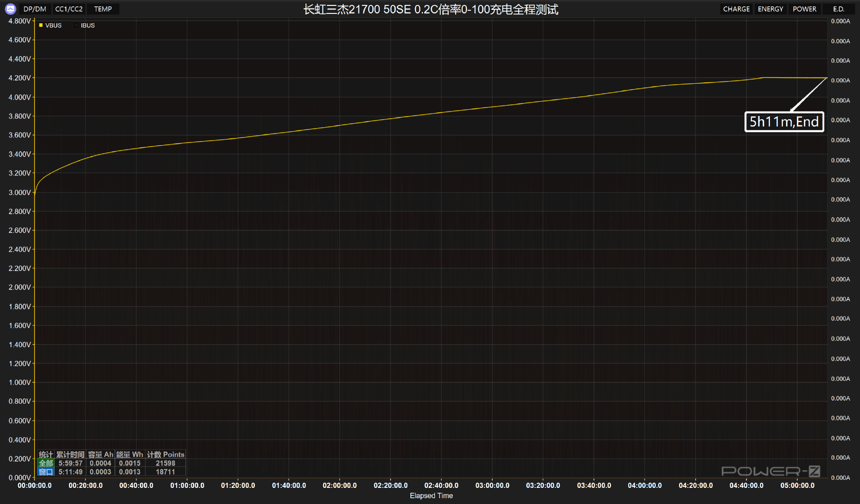Switch to the DP/DM view
This screenshot has width=860, height=504.
tap(34, 9)
